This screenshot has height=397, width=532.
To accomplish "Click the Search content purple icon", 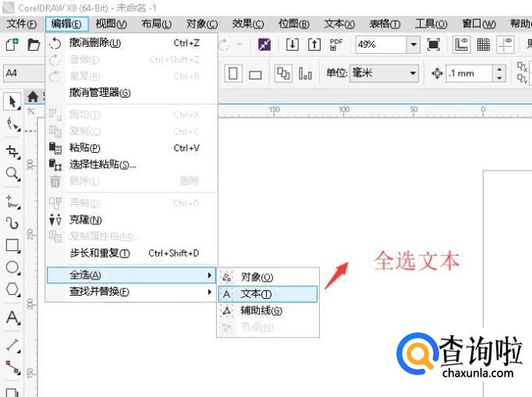I will click(264, 44).
